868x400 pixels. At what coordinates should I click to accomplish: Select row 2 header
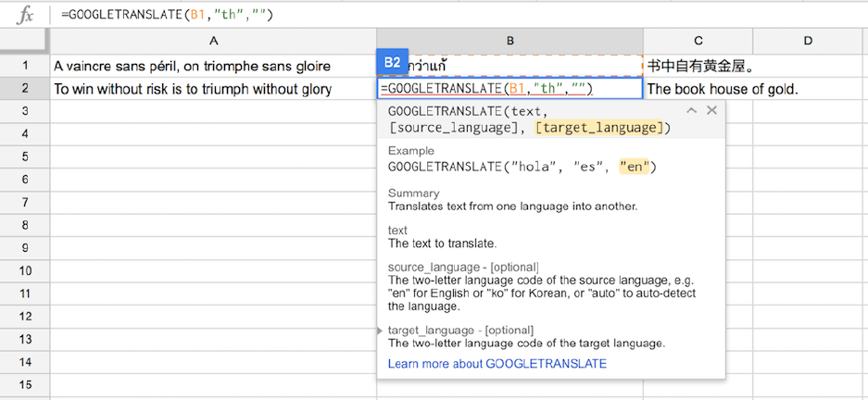25,89
